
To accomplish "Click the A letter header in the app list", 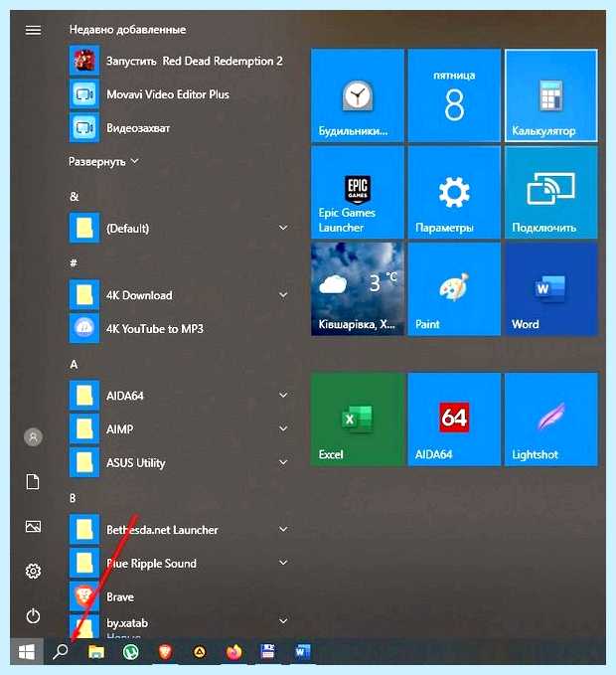I will pos(74,364).
